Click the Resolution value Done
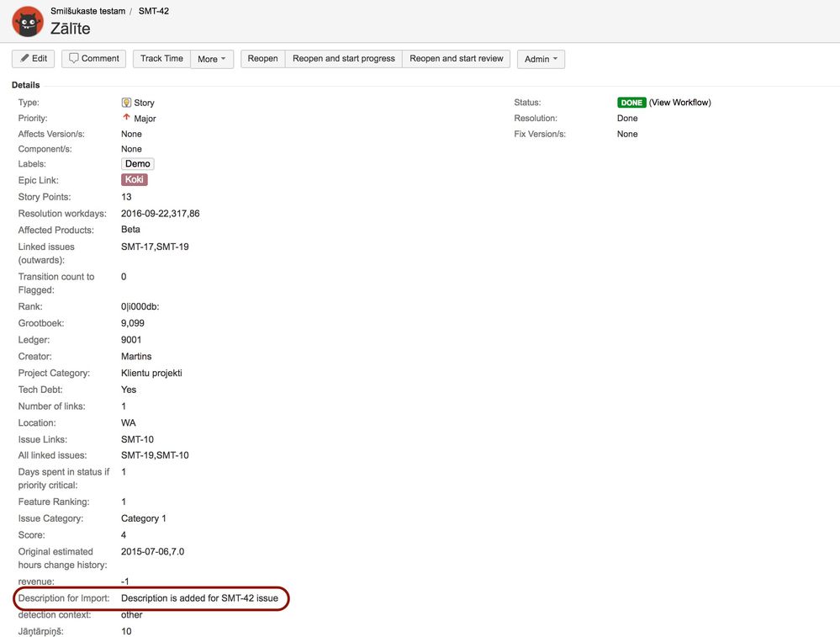 (x=627, y=118)
